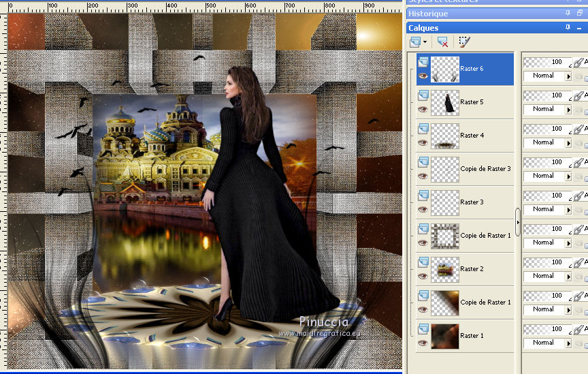Toggle the layer link chain for Raster 5
Image resolution: width=588 pixels, height=374 pixels.
(x=579, y=96)
